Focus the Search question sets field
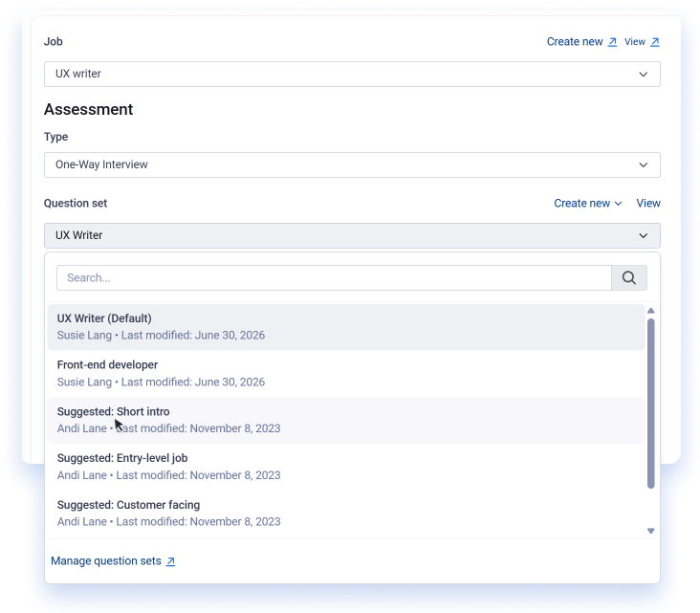The height and width of the screenshot is (613, 700). point(334,277)
